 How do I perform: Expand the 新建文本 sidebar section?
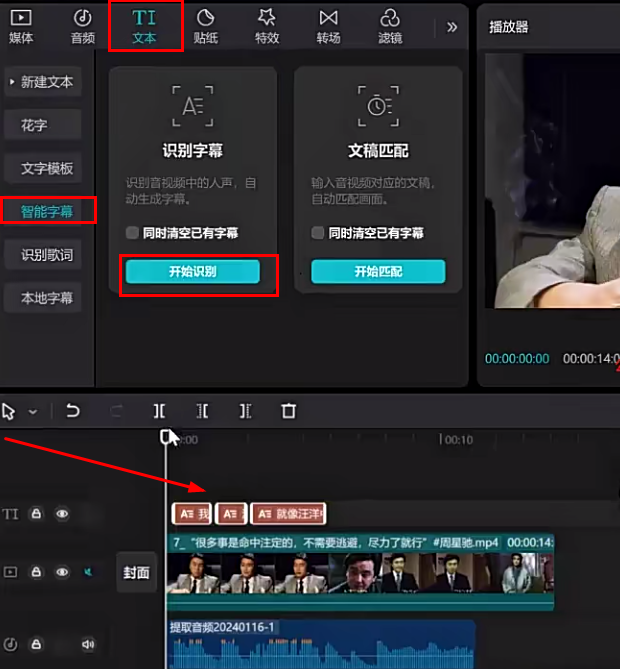[x=43, y=81]
